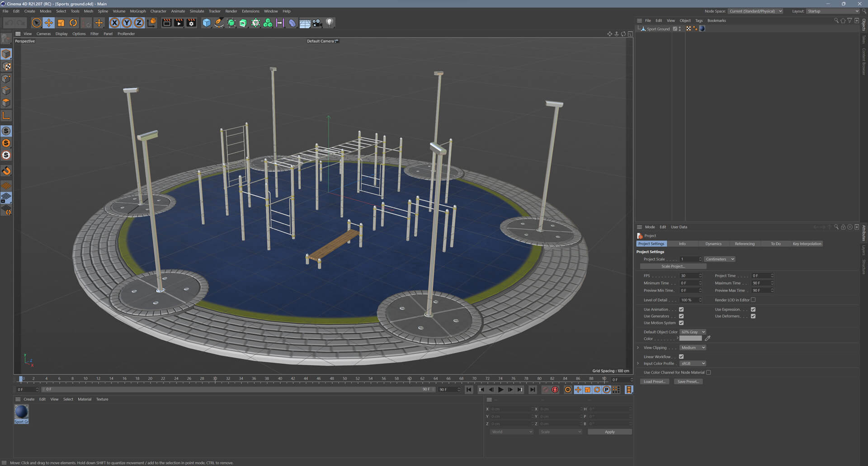The height and width of the screenshot is (466, 868).
Task: Open the View Clipping Medium dropdown
Action: point(693,348)
